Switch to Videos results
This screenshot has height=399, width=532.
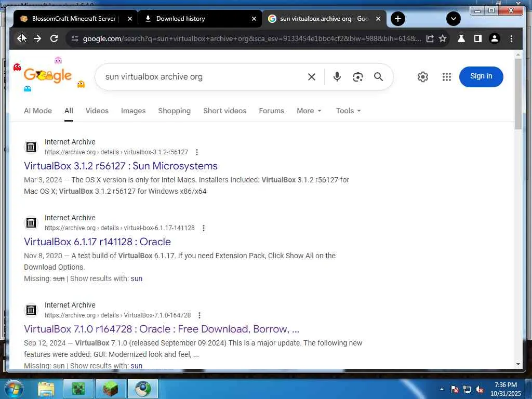point(97,111)
